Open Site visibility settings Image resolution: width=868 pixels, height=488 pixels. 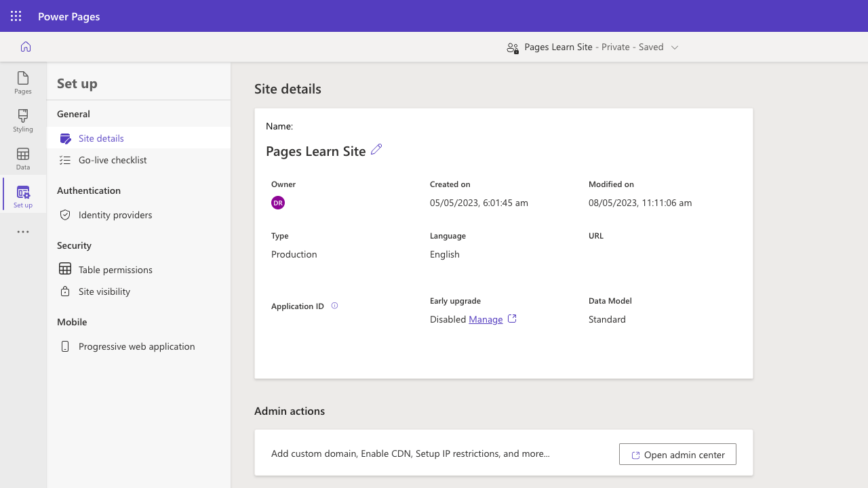click(x=104, y=291)
